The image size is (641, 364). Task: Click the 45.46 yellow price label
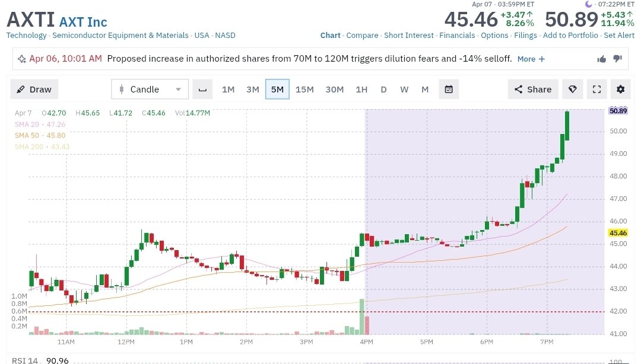pos(618,233)
